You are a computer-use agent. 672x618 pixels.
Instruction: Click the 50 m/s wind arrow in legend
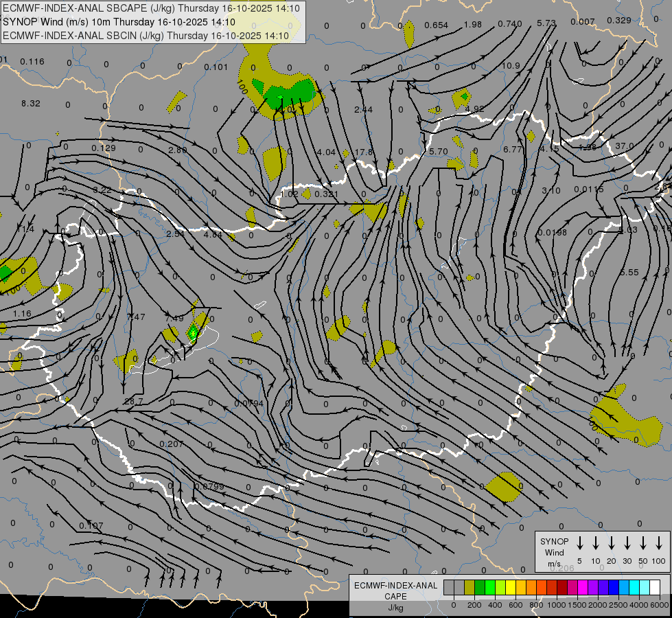tap(643, 543)
